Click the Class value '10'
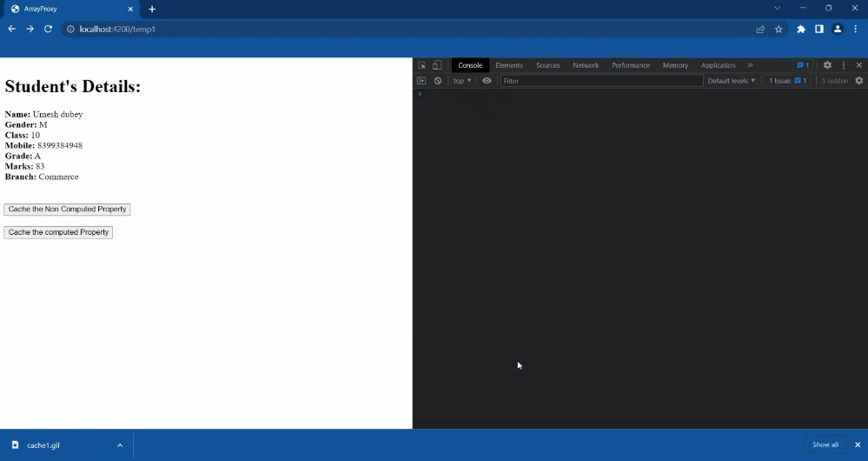868x461 pixels. pyautogui.click(x=36, y=135)
